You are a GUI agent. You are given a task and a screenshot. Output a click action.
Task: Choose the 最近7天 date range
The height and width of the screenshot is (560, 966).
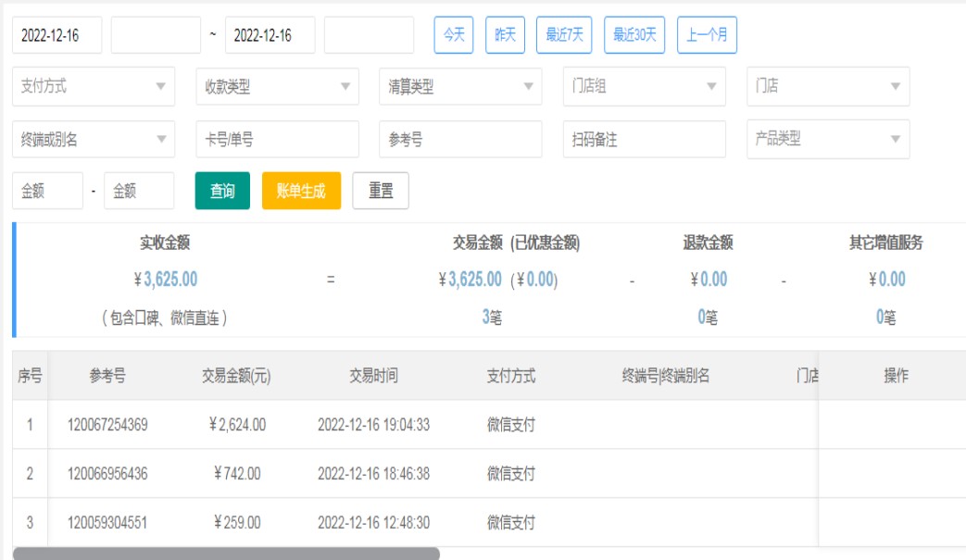pos(564,35)
